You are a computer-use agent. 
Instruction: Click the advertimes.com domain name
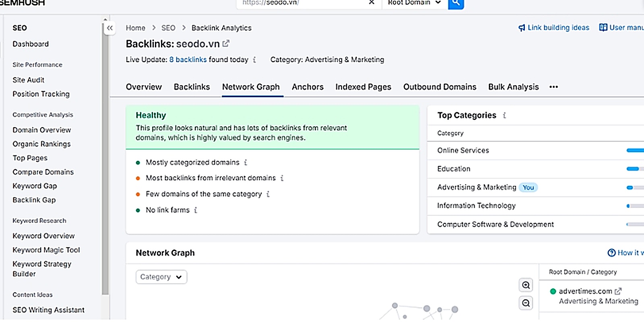pos(585,291)
